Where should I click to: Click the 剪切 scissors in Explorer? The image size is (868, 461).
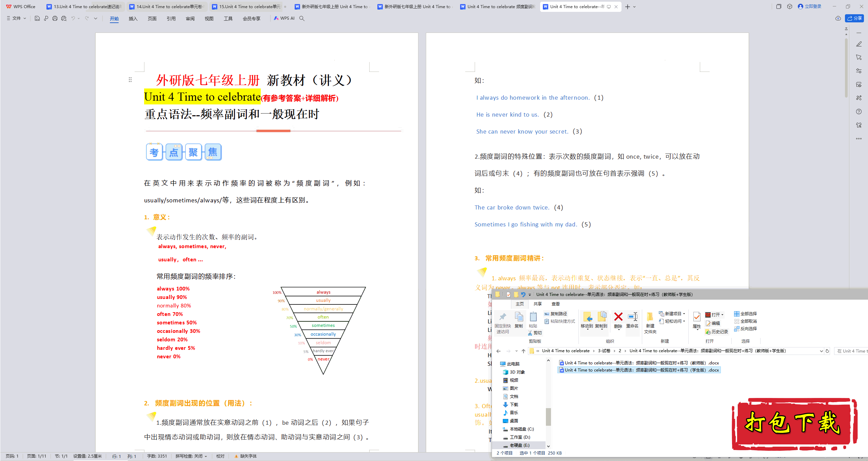535,333
